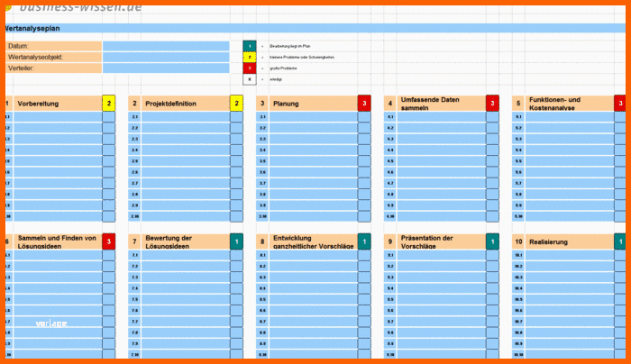
Task: Click the task row 2.1 under Projektdefinition
Action: pyautogui.click(x=185, y=117)
